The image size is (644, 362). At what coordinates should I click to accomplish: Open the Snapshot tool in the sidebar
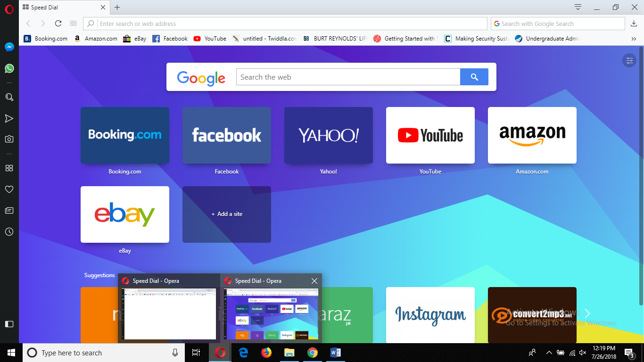(9, 139)
